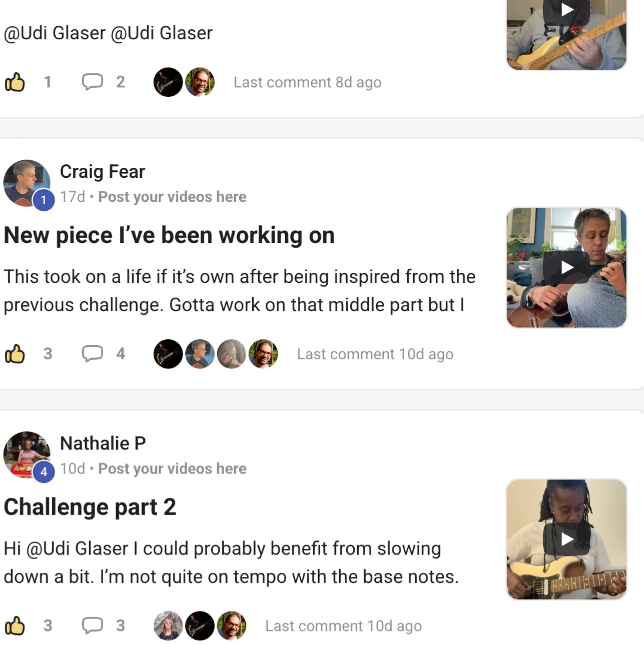Open the "New piece I've been working on" post
The image size is (644, 645).
tap(169, 235)
